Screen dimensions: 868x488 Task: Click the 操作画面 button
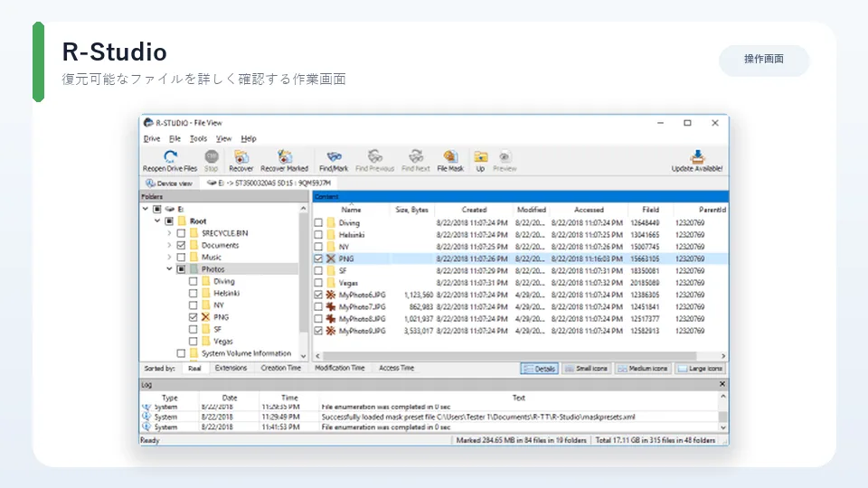tap(764, 60)
